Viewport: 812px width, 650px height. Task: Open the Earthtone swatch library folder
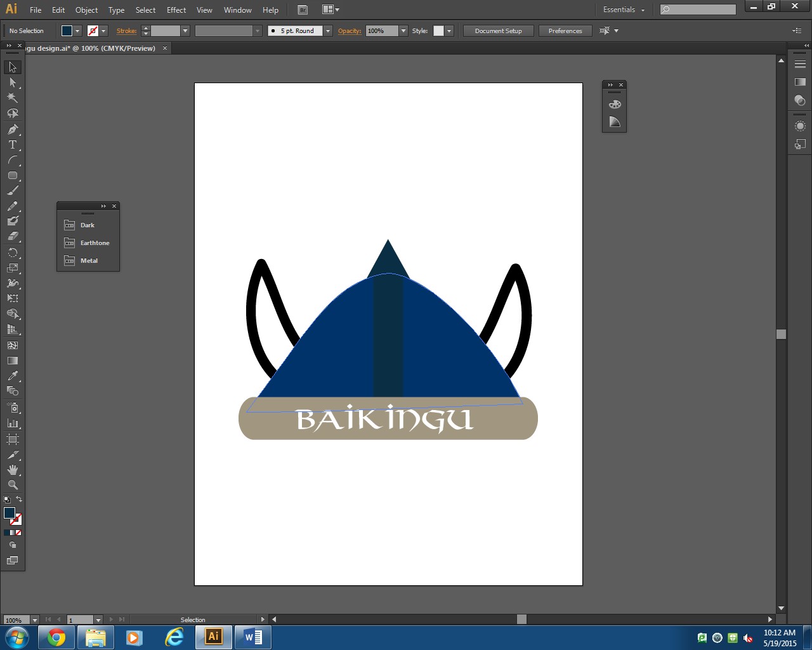(x=88, y=242)
